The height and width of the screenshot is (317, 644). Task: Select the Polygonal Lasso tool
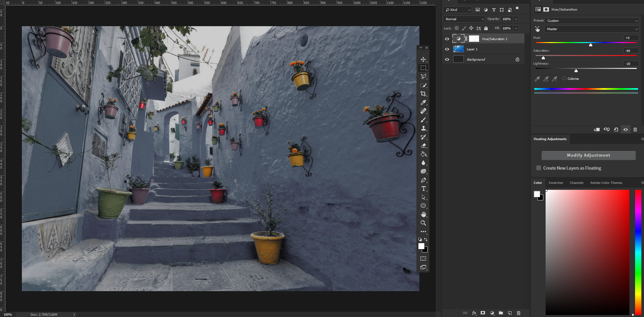pyautogui.click(x=423, y=77)
